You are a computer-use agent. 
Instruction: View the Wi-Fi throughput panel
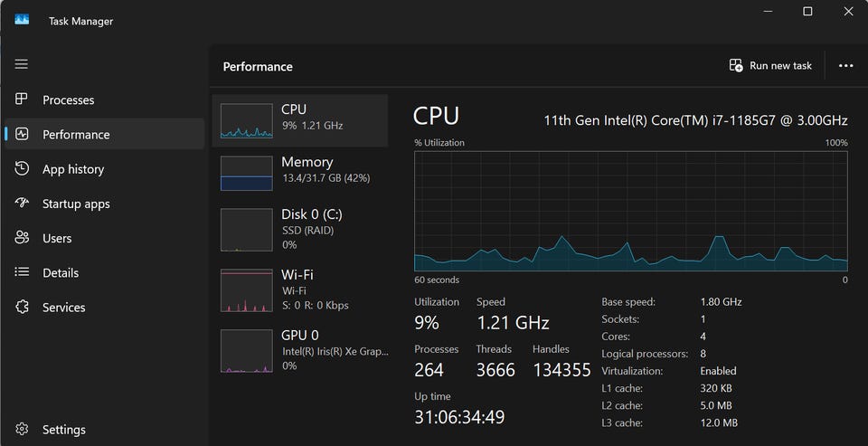click(x=299, y=289)
